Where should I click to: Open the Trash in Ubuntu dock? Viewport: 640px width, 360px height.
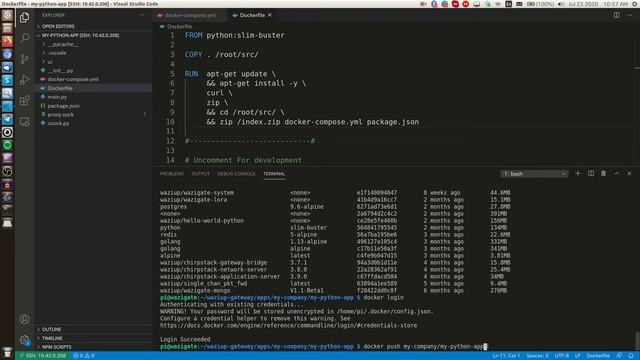coord(7,352)
